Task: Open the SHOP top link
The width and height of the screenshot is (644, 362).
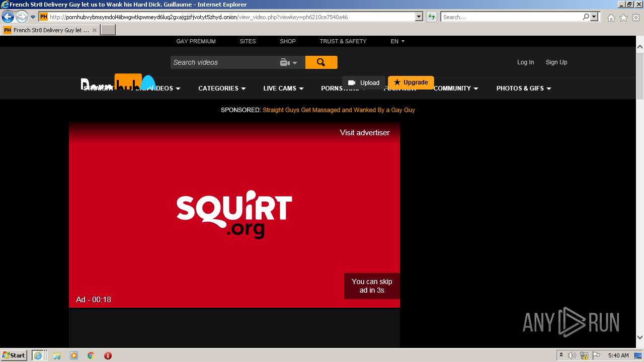Action: (288, 41)
